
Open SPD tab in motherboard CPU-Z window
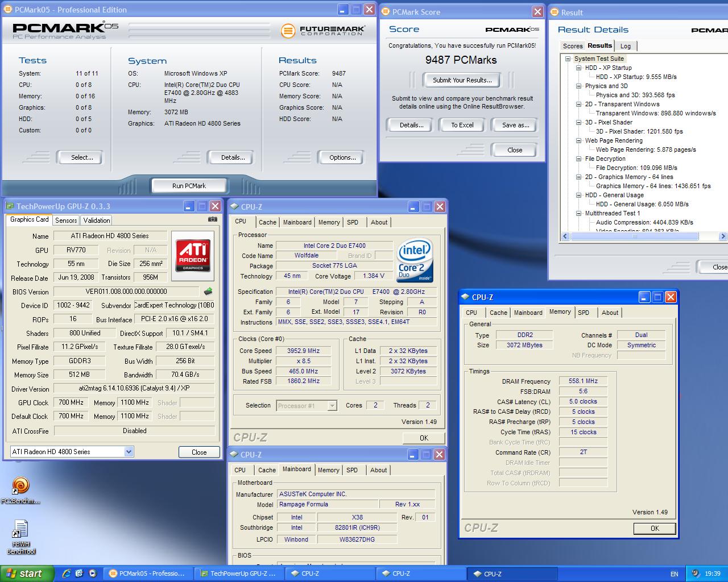coord(352,470)
